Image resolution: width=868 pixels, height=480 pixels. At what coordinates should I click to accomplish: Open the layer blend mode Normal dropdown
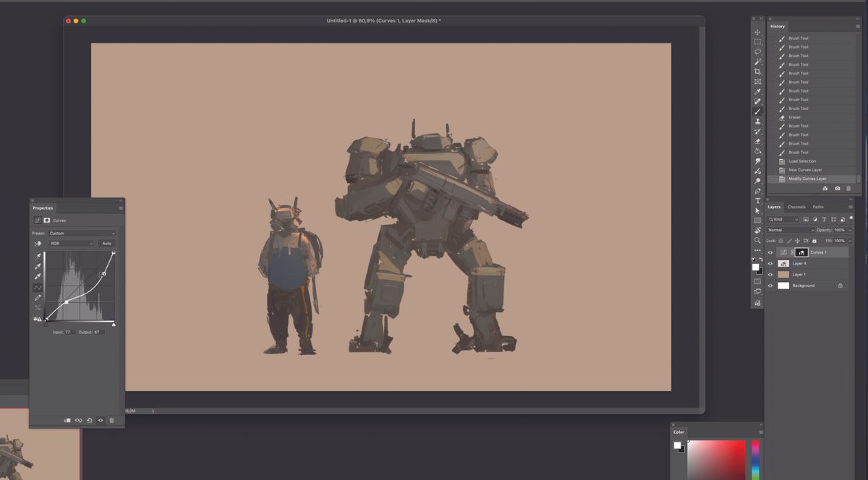pos(790,230)
